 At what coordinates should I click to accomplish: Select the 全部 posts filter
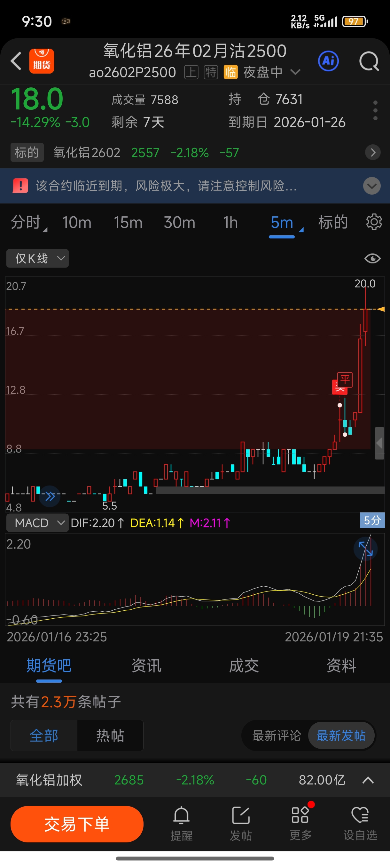coord(44,735)
